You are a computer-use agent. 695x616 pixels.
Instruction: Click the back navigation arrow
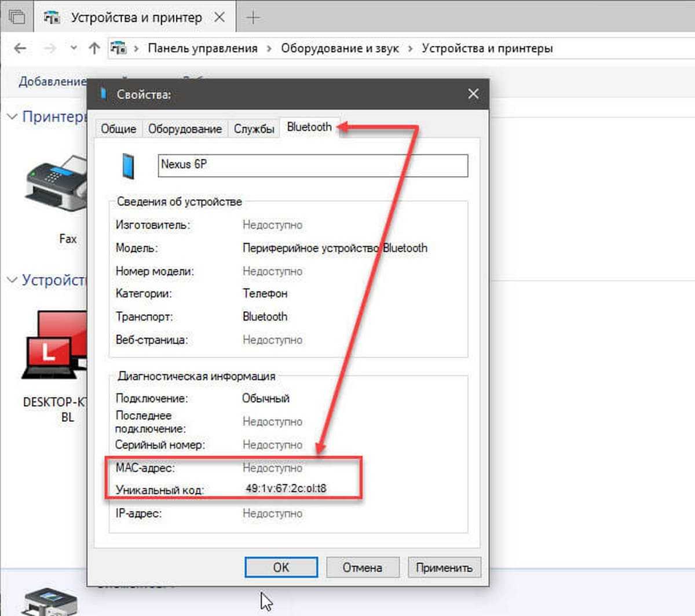coord(20,49)
